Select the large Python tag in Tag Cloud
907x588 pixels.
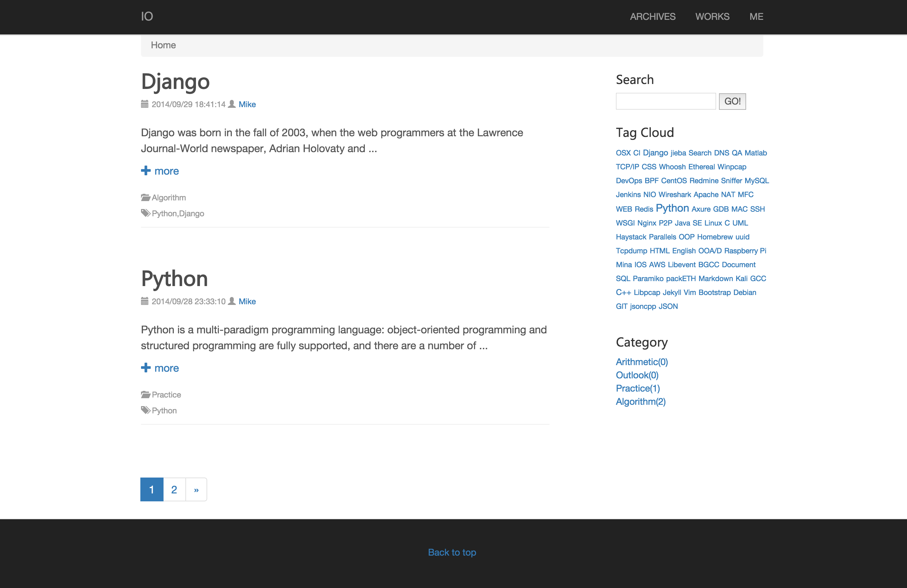click(x=672, y=208)
